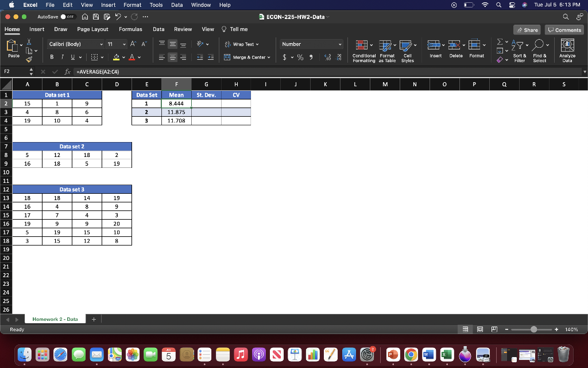Toggle Center horizontal alignment
The width and height of the screenshot is (588, 368).
pos(172,57)
